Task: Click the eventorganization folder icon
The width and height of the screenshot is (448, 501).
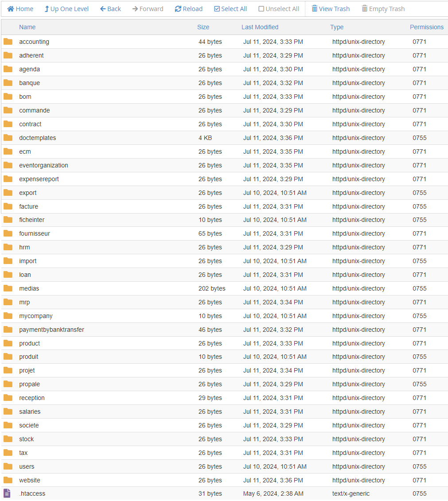Action: 8,165
